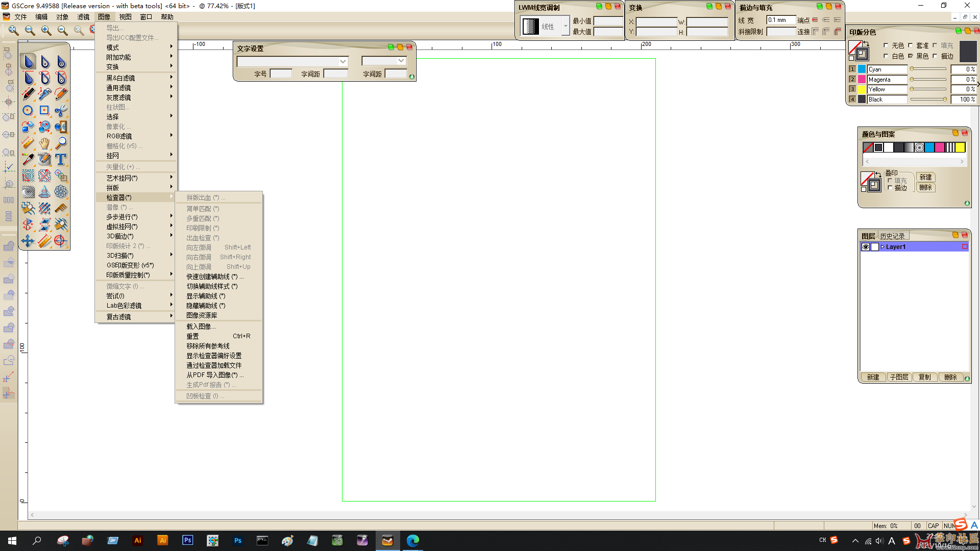The height and width of the screenshot is (551, 980).
Task: Click the zoom to 100% icon
Action: coord(30,31)
